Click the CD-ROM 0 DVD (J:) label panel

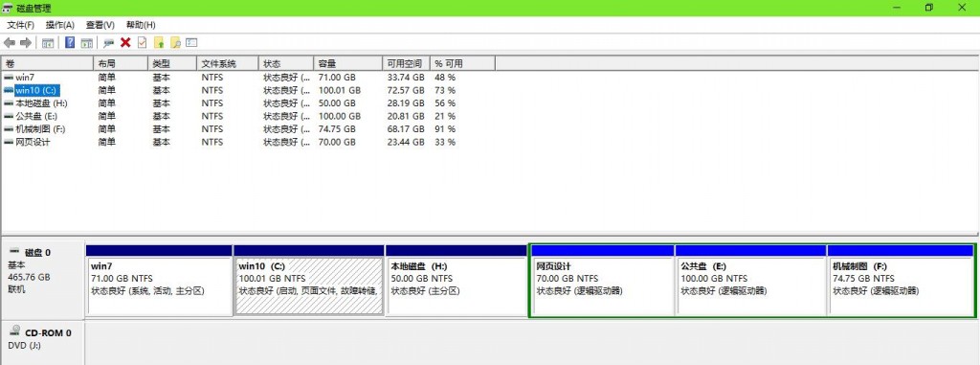(42, 344)
